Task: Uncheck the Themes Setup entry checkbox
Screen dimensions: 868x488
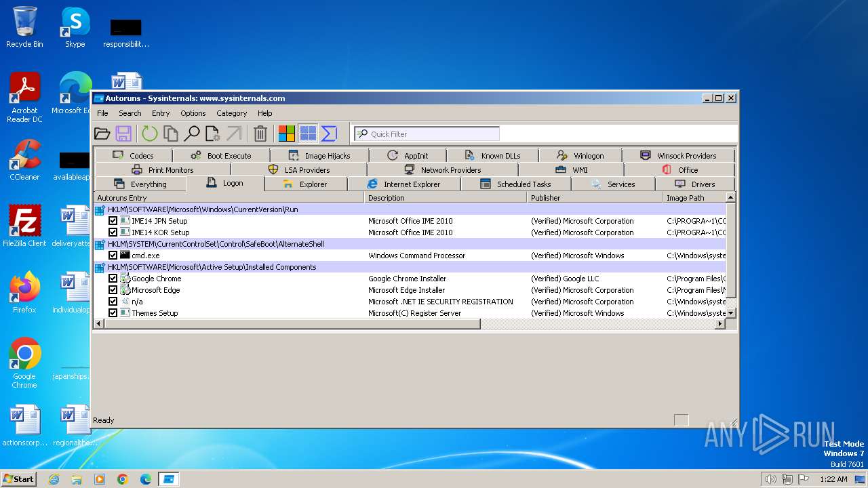Action: 113,313
